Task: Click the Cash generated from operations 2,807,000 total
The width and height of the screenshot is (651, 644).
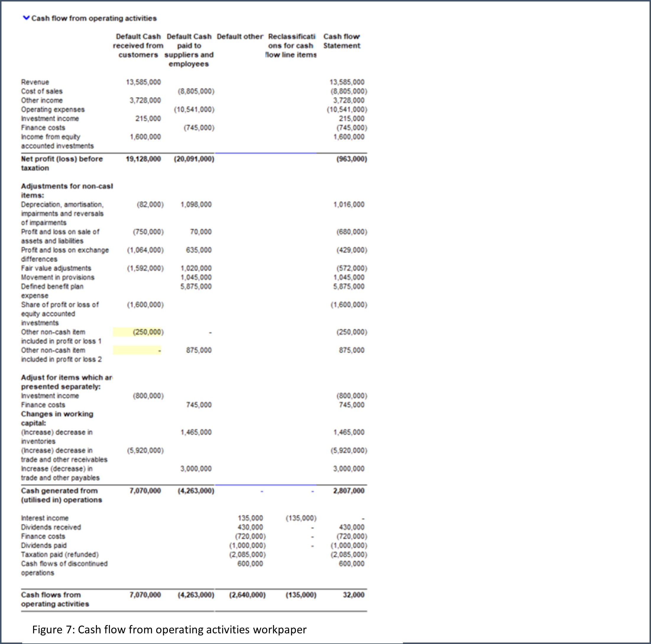Action: click(349, 491)
